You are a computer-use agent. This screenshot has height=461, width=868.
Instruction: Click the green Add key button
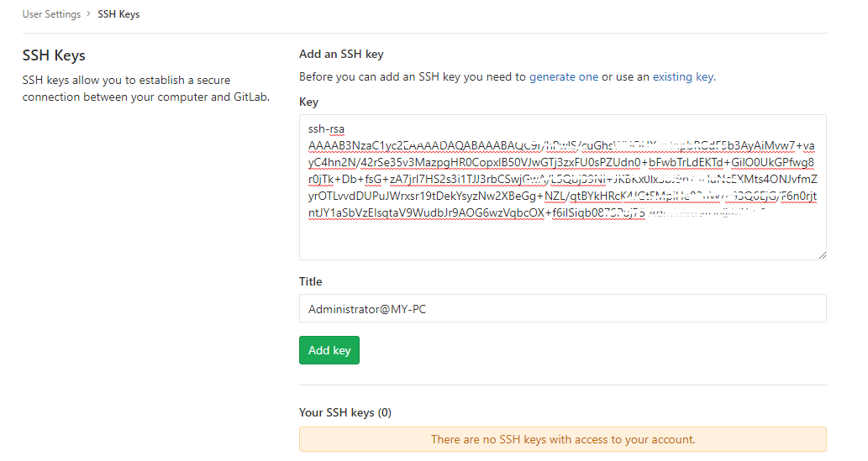[329, 350]
